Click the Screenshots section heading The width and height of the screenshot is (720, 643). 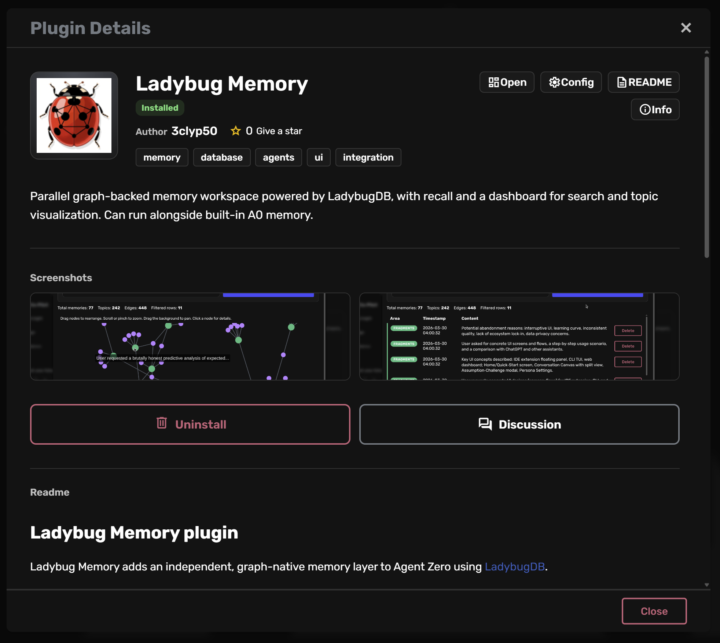tap(61, 278)
